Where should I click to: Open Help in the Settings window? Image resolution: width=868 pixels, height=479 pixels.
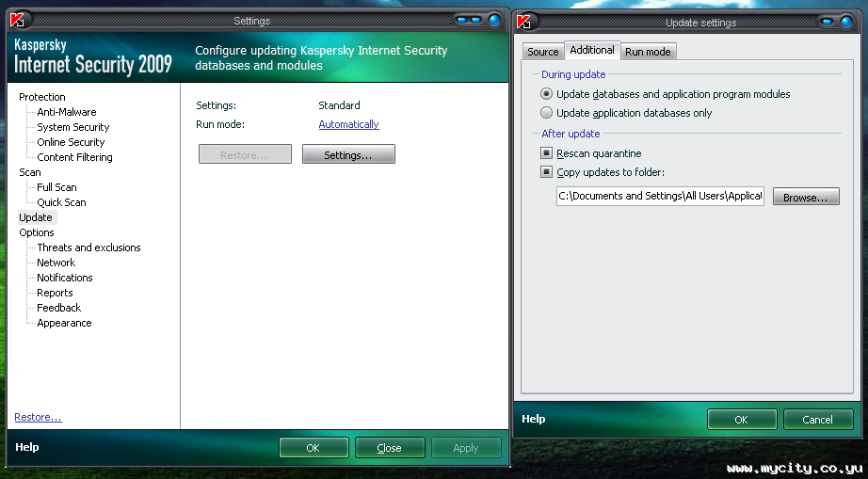pyautogui.click(x=27, y=447)
